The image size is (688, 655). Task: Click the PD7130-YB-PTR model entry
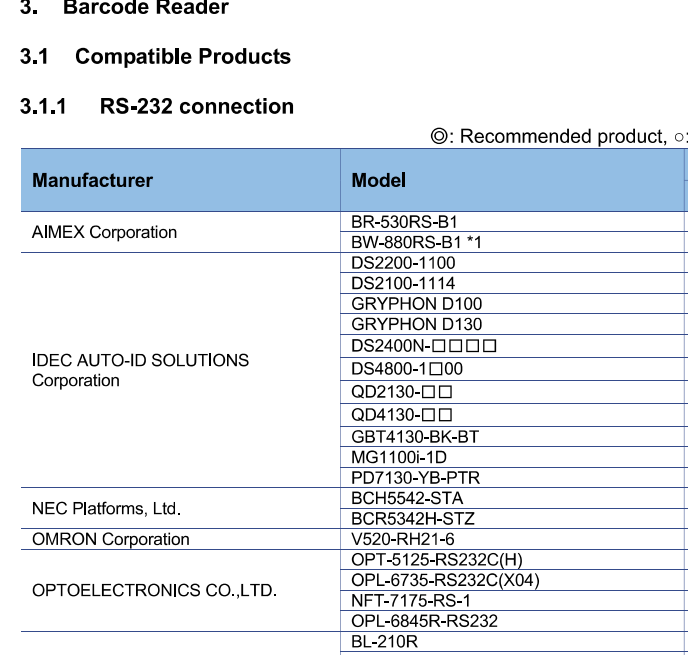[x=415, y=477]
